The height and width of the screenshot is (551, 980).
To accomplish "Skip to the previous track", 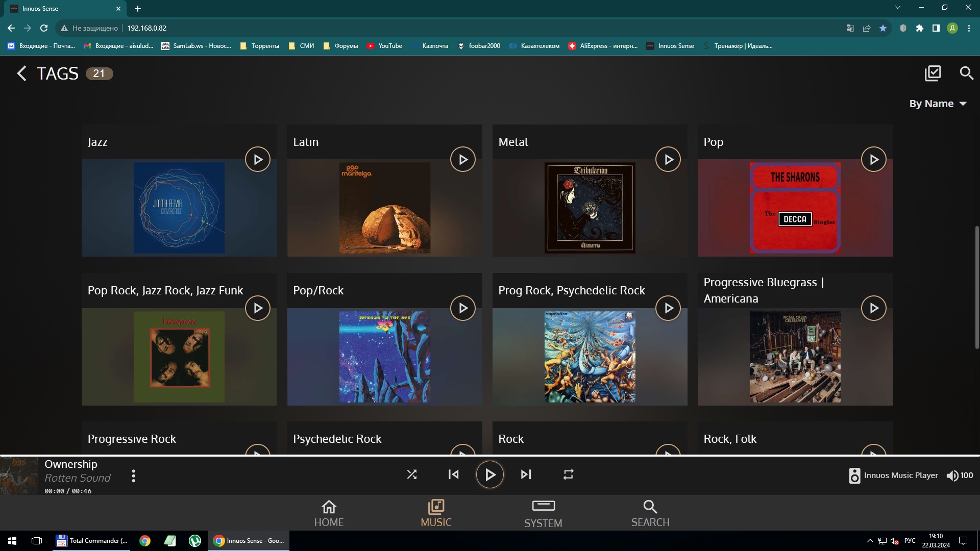I will tap(453, 474).
